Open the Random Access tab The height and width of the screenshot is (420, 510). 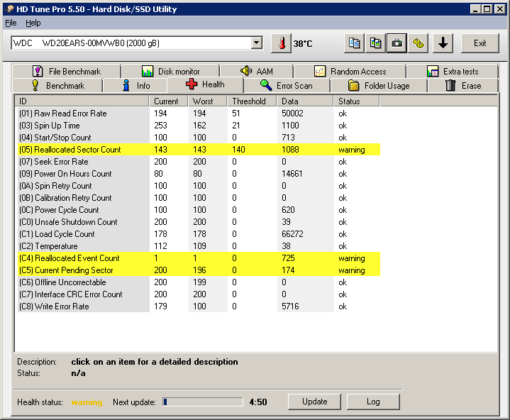tap(350, 71)
